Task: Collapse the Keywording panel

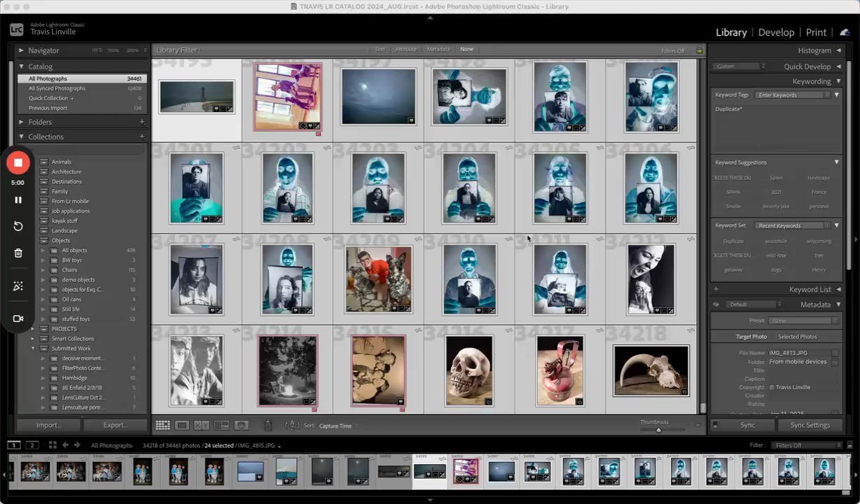Action: 838,81
